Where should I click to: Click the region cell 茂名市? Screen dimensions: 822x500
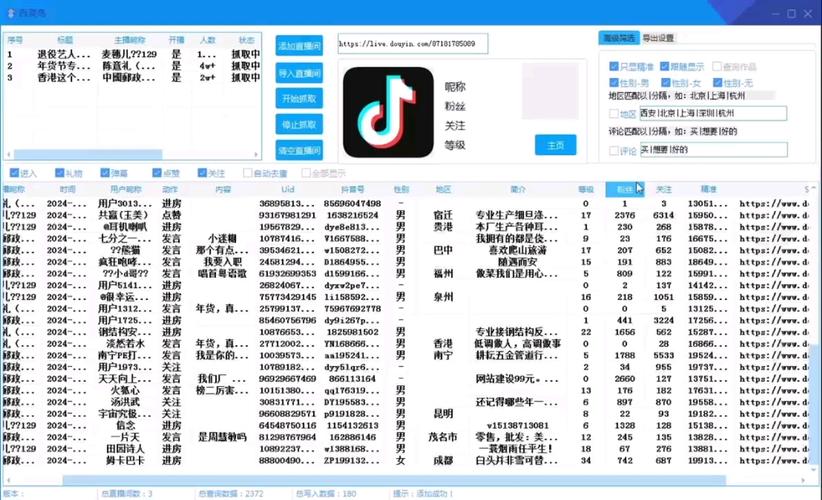443,437
